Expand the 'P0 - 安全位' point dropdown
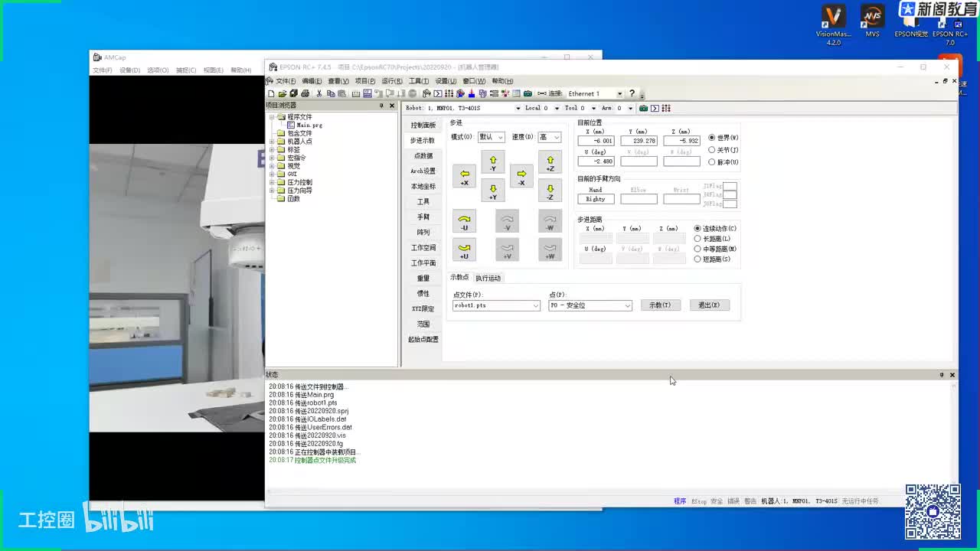 click(x=590, y=305)
